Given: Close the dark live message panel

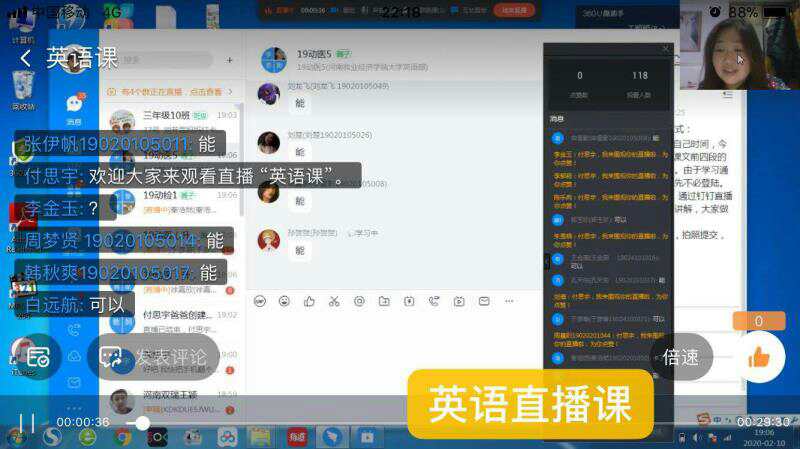Looking at the screenshot, I should [x=666, y=49].
